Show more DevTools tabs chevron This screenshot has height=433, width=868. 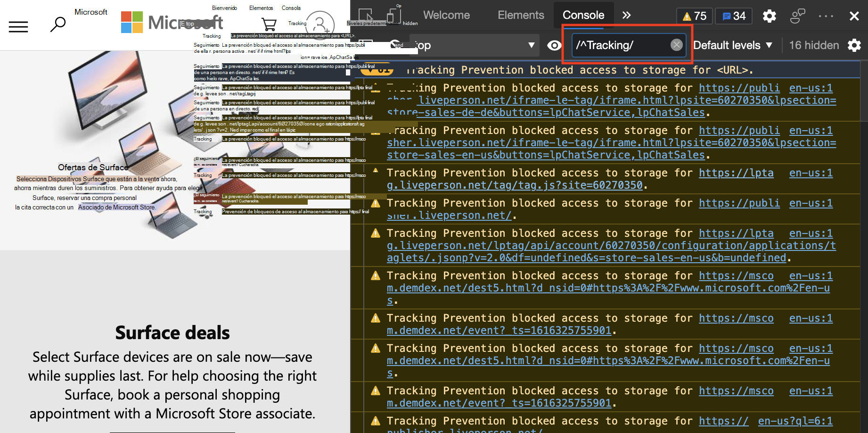(x=626, y=15)
